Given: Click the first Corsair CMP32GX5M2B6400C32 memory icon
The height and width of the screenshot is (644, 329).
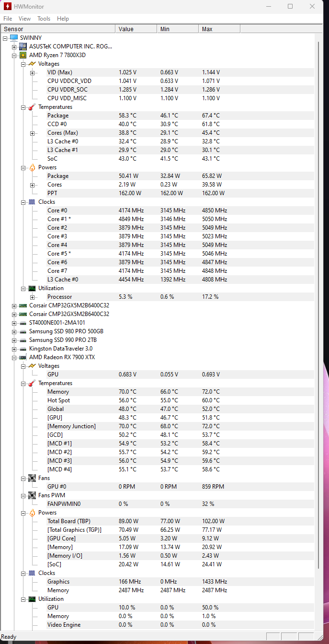Looking at the screenshot, I should pos(23,305).
